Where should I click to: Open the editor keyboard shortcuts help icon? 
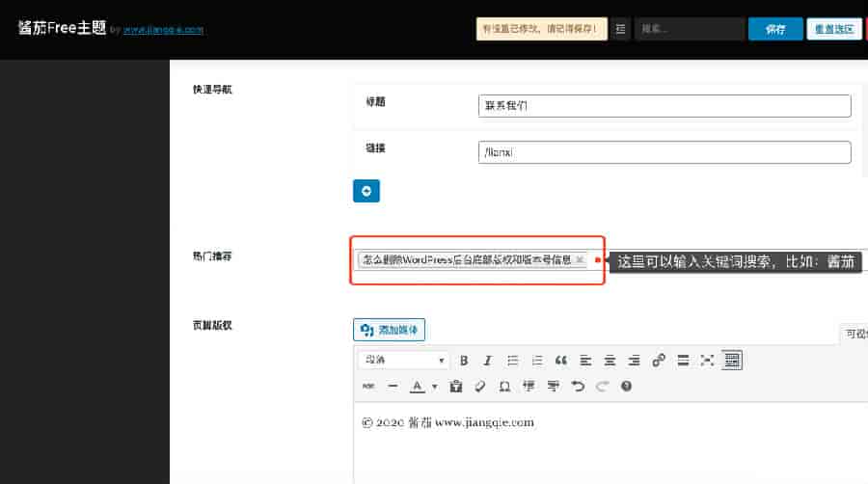tap(627, 386)
